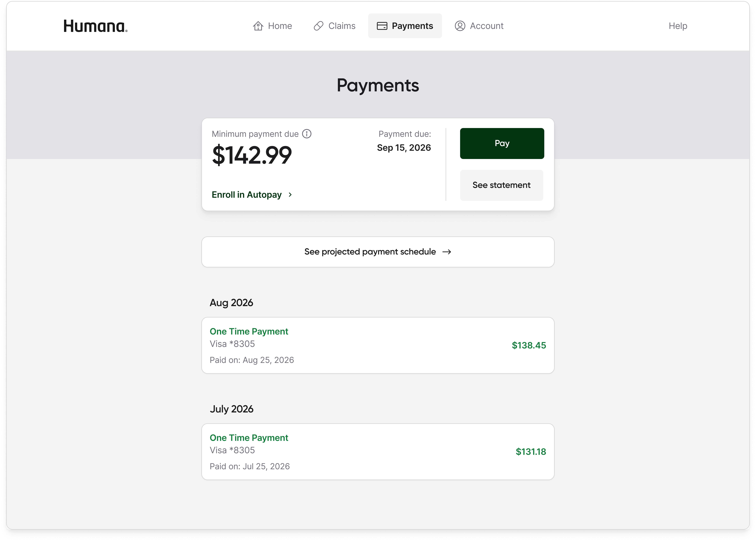Open the Home navigation icon

[x=258, y=26]
